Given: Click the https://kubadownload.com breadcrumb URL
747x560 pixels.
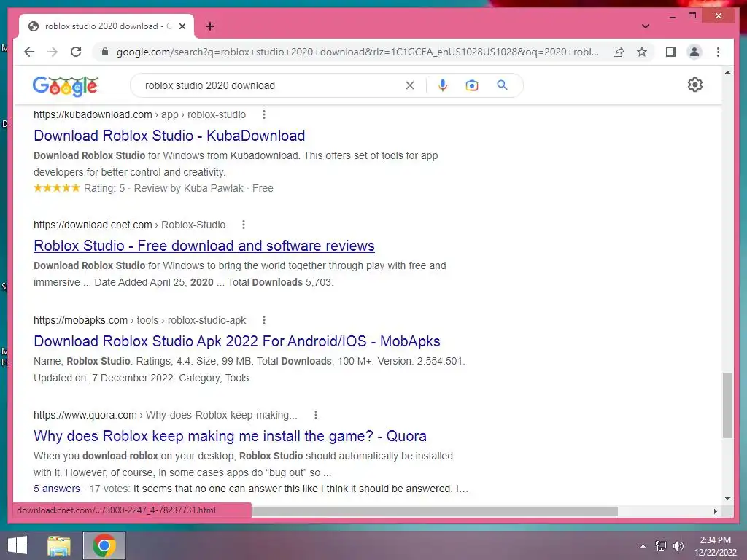Looking at the screenshot, I should point(93,114).
